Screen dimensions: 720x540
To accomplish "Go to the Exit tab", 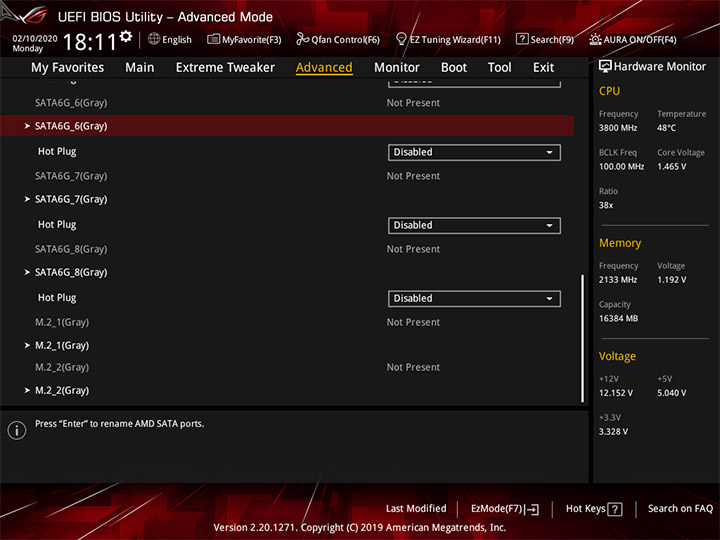I will tap(543, 68).
